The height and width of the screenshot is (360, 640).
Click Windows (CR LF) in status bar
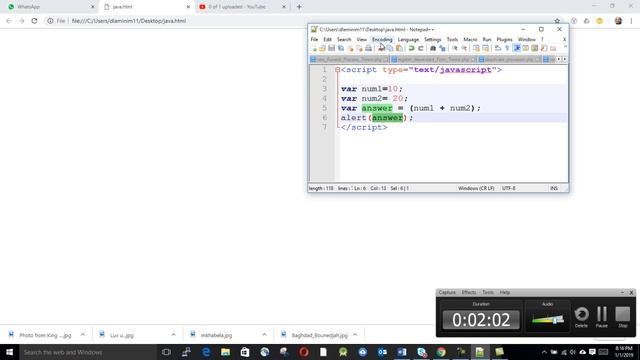476,188
